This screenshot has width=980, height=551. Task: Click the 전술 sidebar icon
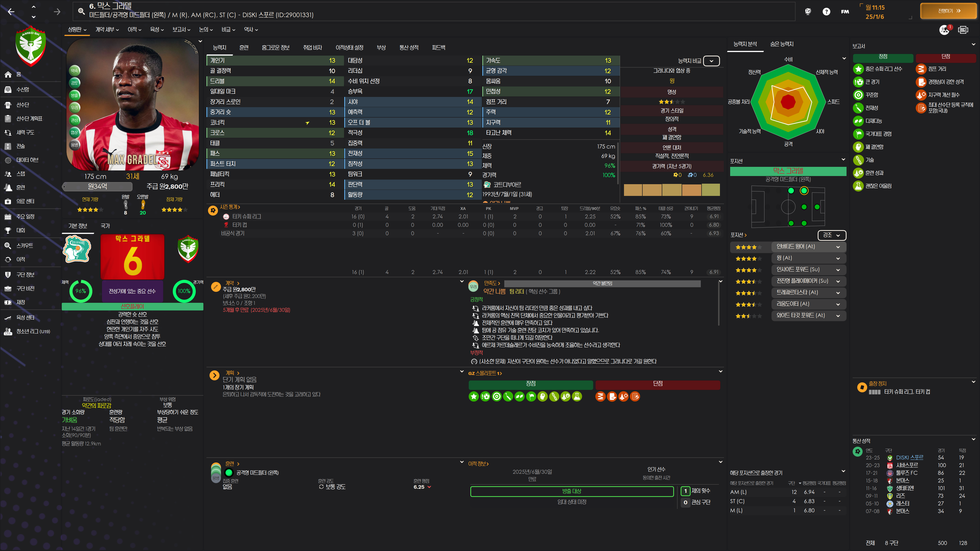[x=8, y=146]
